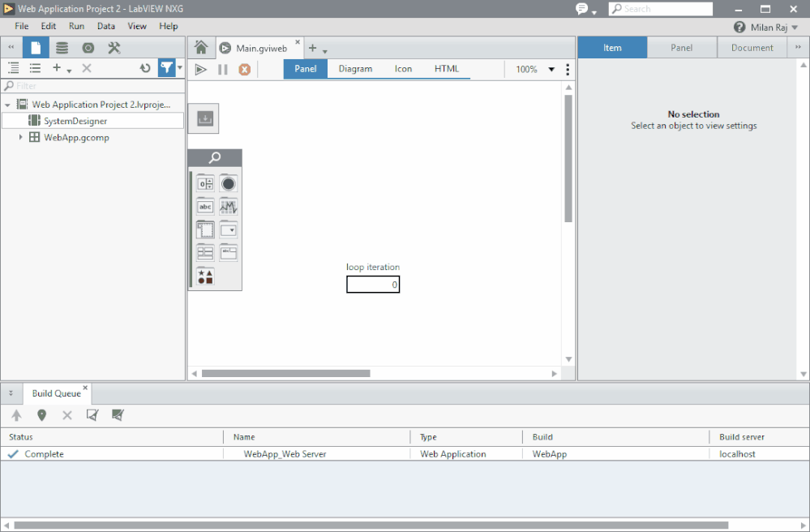This screenshot has height=532, width=810.
Task: Collapse the bottom Build Queue pane
Action: [x=11, y=393]
